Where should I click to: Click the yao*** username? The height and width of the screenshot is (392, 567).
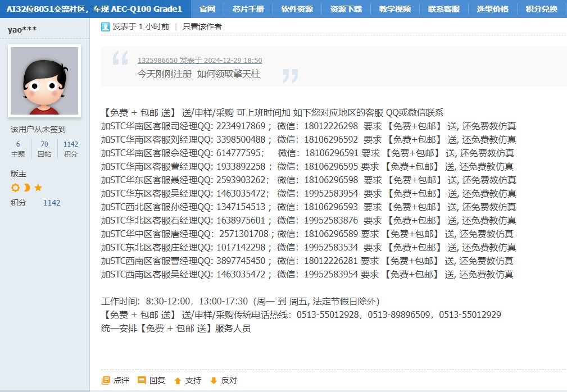[x=22, y=30]
